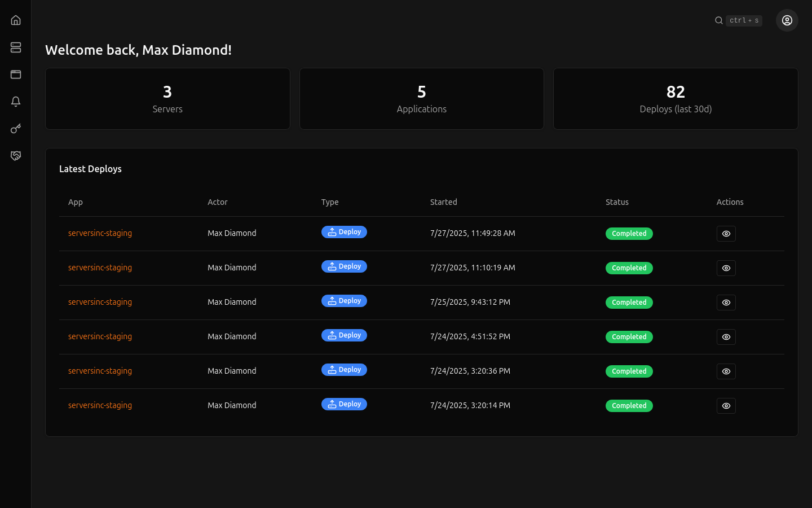Open the key icon in sidebar
This screenshot has width=812, height=508.
click(x=16, y=129)
